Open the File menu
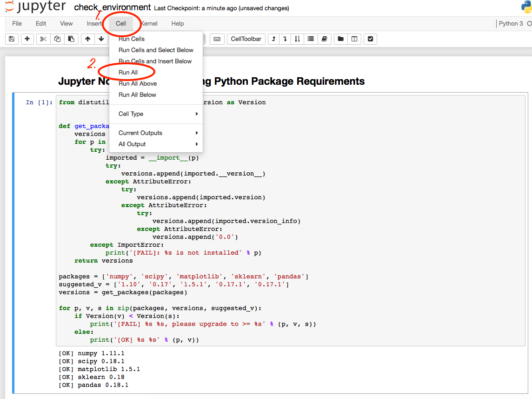This screenshot has height=399, width=532. (x=17, y=24)
